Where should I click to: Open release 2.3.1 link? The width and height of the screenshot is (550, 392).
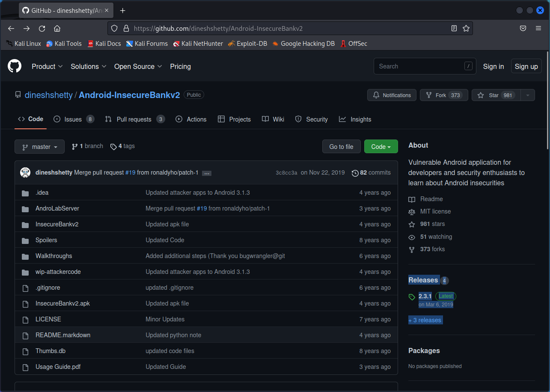(425, 296)
